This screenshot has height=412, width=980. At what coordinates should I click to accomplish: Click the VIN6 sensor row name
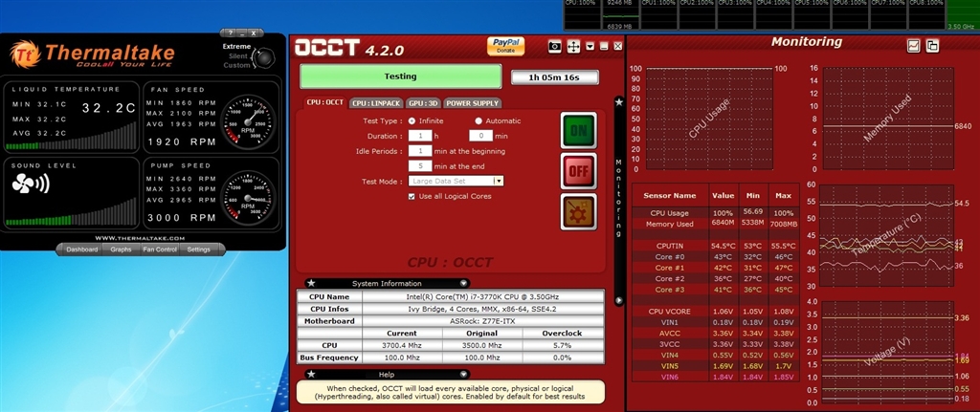[x=669, y=377]
